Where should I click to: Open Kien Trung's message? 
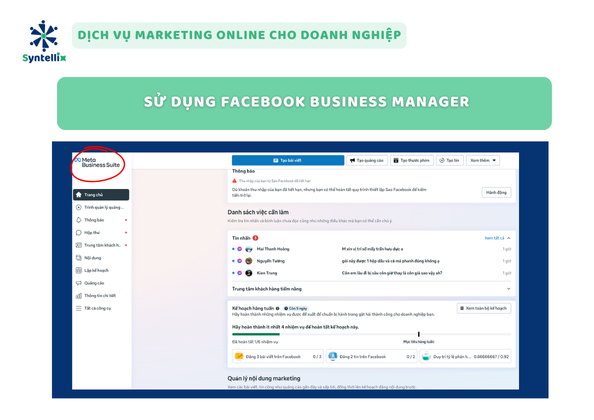[371, 273]
